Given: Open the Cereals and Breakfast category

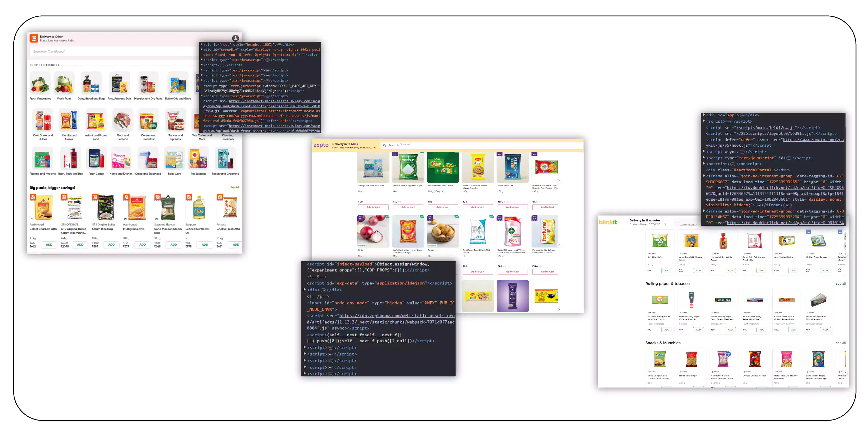Looking at the screenshot, I should tap(149, 124).
